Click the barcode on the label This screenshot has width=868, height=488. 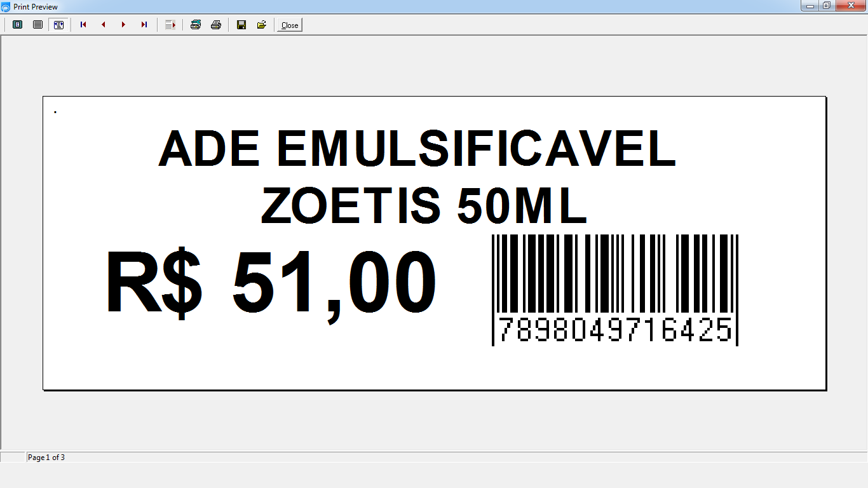(615, 290)
